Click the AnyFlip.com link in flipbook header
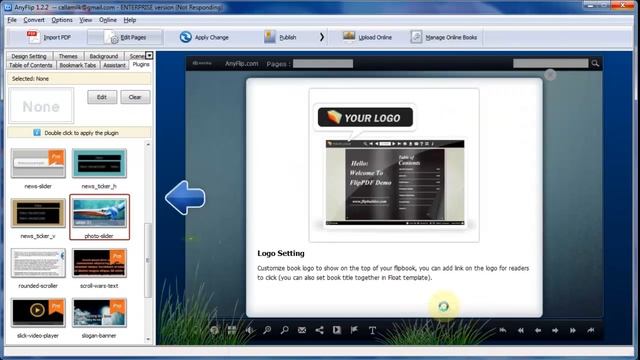Image resolution: width=640 pixels, height=360 pixels. [x=241, y=64]
